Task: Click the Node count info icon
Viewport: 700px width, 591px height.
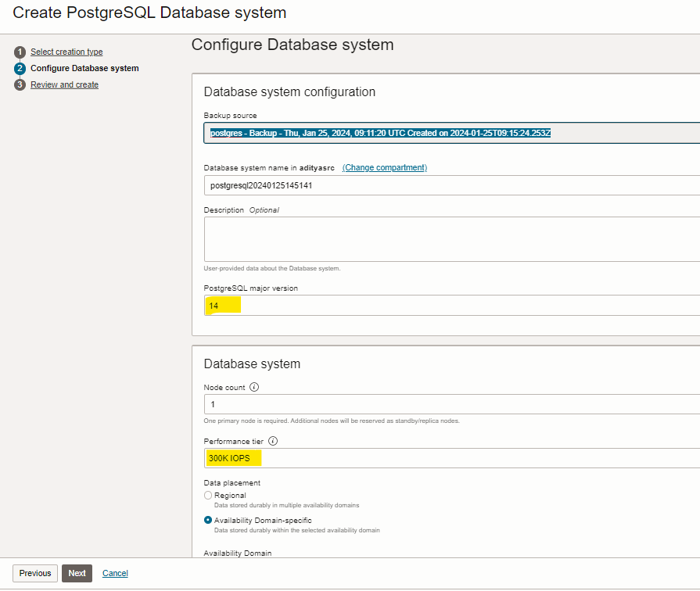Action: 254,387
